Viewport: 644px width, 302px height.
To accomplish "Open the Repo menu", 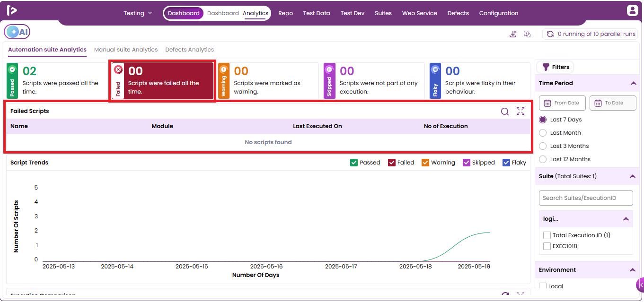I will click(286, 13).
